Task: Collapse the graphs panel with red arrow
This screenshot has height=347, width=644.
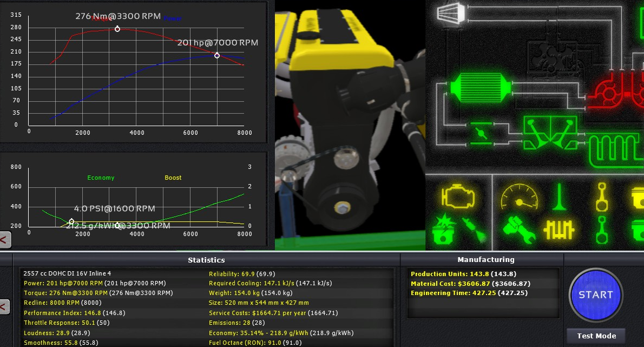Action: coord(4,239)
